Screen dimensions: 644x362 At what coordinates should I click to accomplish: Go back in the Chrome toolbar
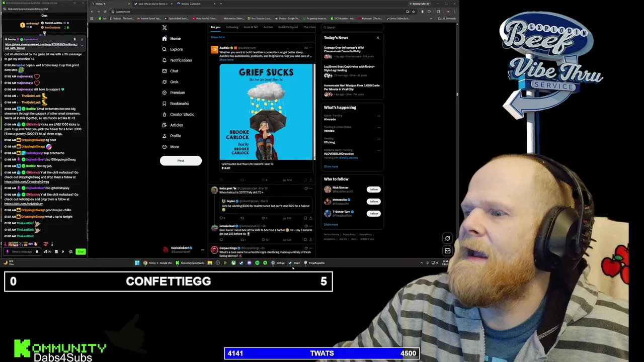(93, 12)
